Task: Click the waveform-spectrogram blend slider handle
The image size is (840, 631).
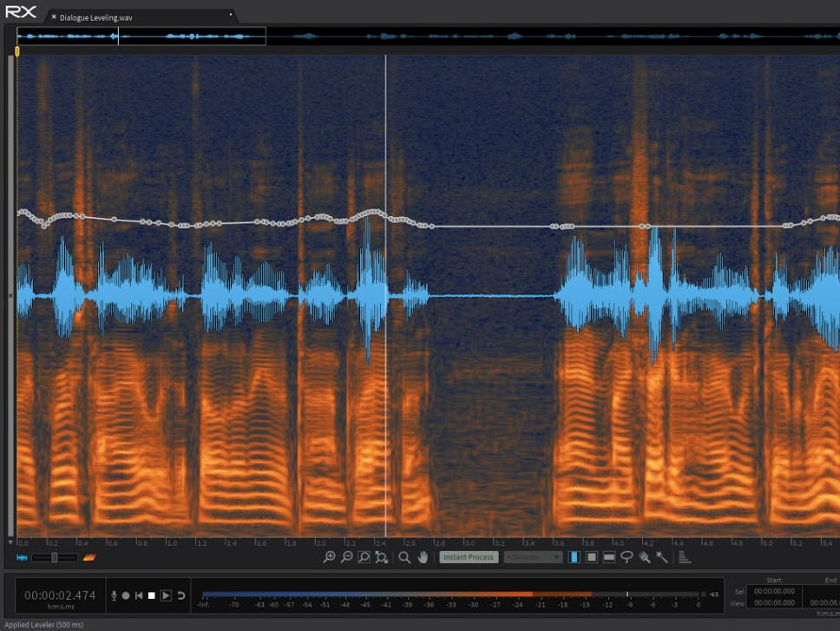Action: tap(55, 557)
